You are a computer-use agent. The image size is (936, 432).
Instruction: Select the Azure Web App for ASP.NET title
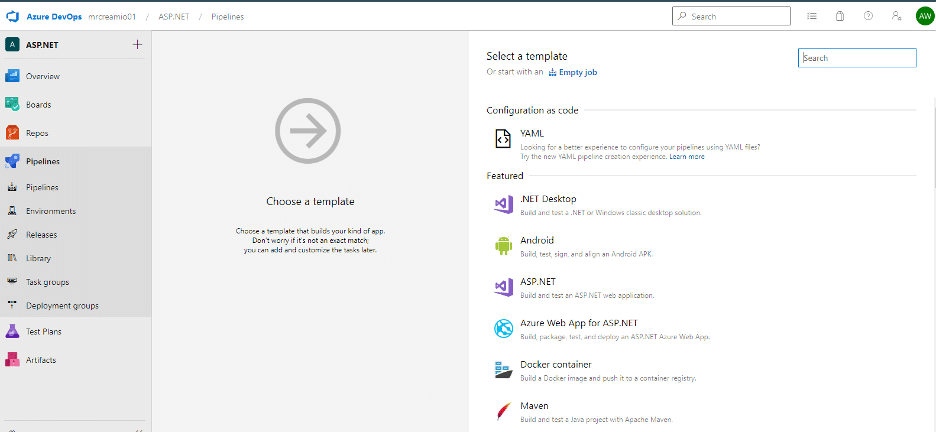click(580, 323)
